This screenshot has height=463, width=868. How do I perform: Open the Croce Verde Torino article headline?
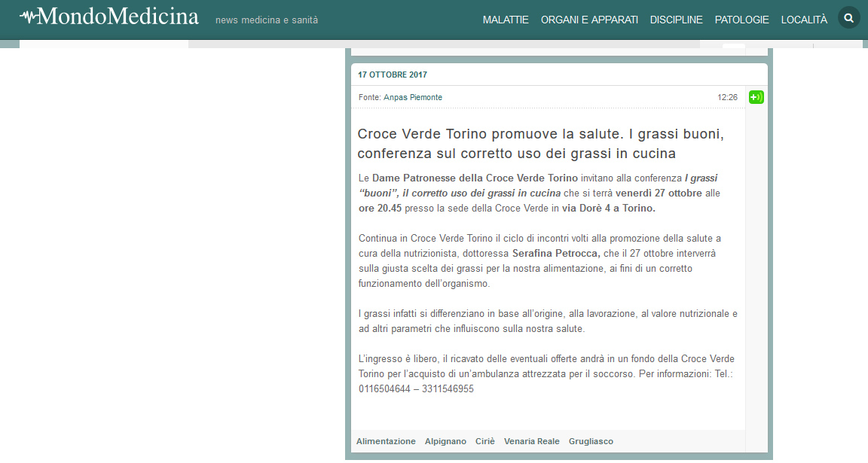[540, 144]
